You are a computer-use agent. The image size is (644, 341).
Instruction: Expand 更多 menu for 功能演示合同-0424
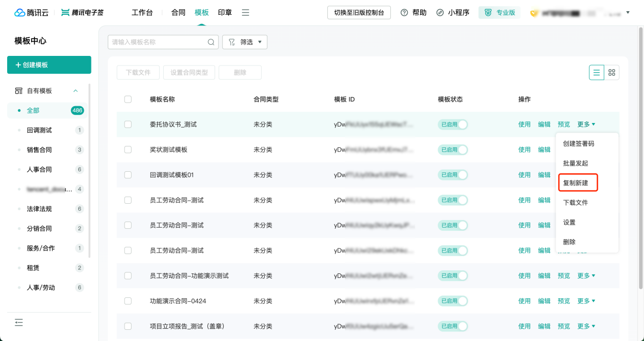pos(586,301)
